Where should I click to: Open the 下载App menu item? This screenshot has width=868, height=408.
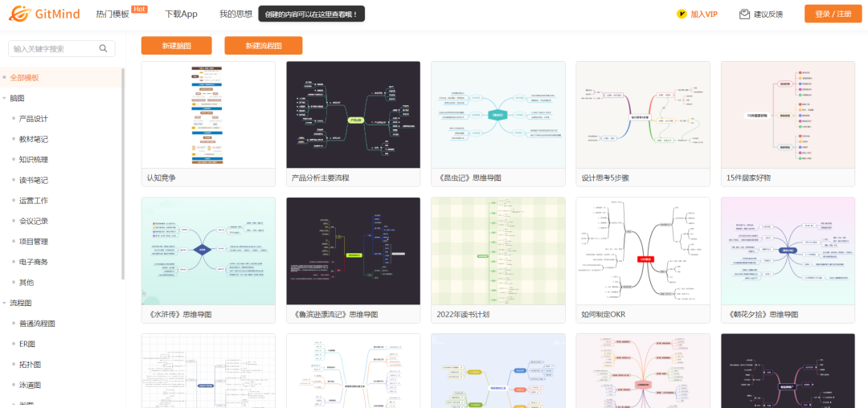tap(181, 14)
